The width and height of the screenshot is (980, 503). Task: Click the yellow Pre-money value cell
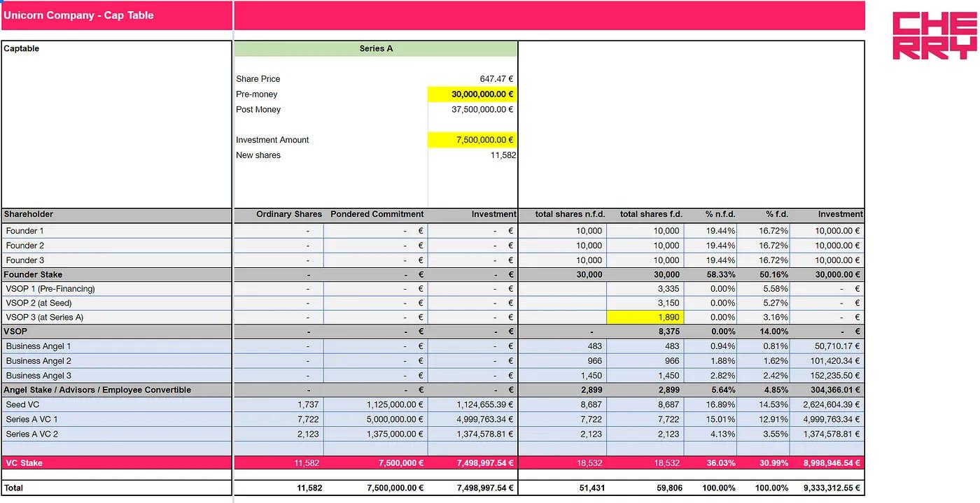(x=472, y=94)
